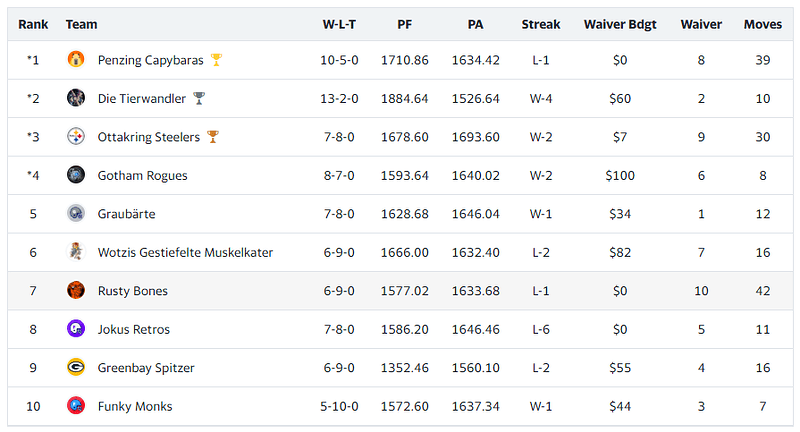Sort table by the W-L-T header
800x432 pixels.
339,24
